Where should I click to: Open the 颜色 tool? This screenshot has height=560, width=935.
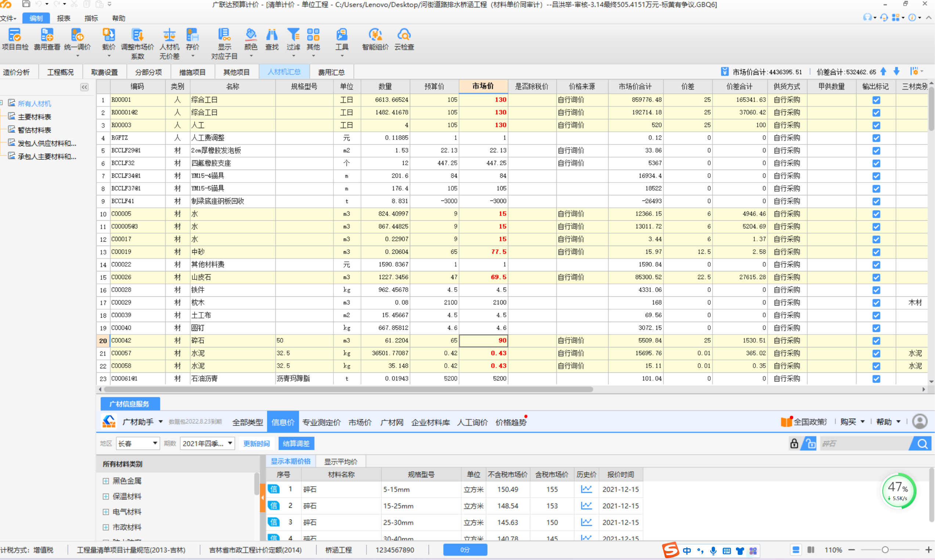251,39
